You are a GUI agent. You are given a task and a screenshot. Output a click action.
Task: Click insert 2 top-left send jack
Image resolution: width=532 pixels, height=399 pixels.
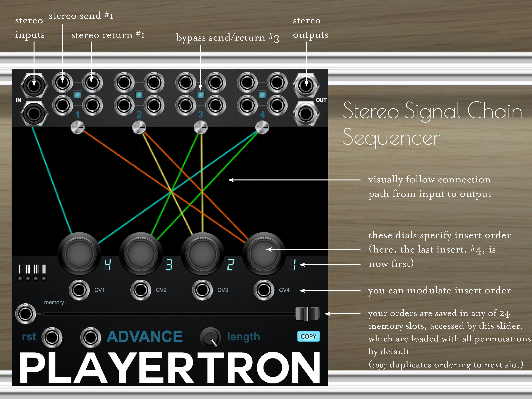point(124,83)
